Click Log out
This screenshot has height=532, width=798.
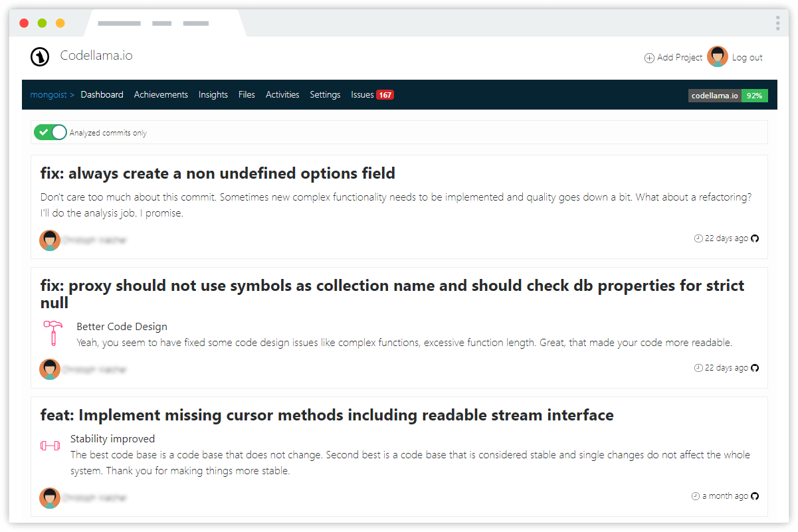coord(748,58)
